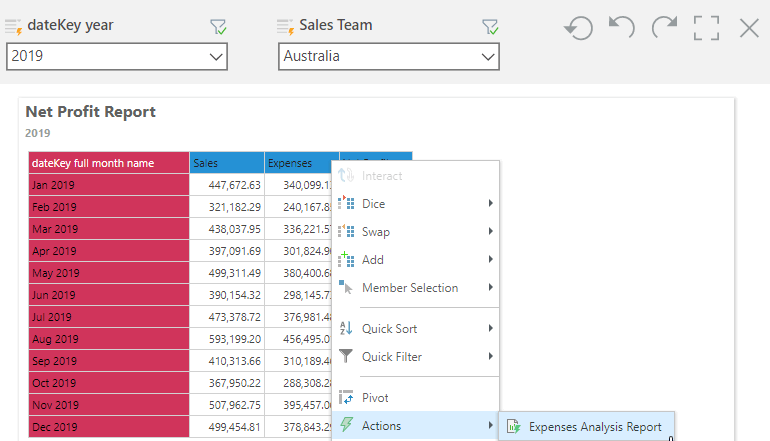
Task: Select the Sep 2019 row header
Action: [109, 361]
